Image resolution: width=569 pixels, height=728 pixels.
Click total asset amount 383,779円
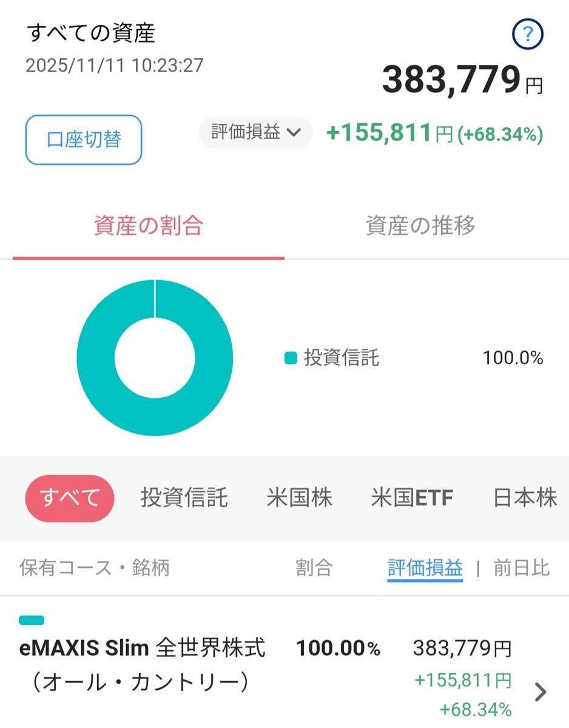click(461, 81)
